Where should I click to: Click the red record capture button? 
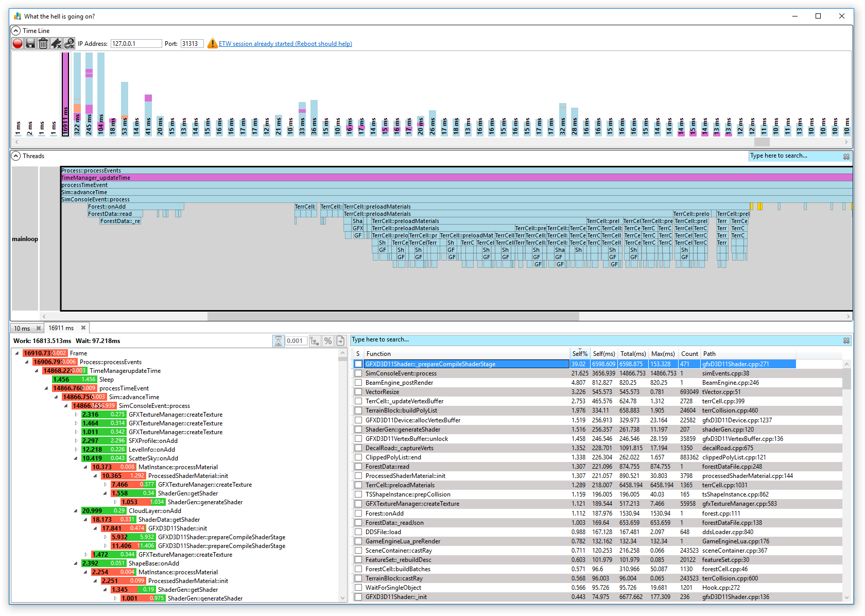pos(18,44)
